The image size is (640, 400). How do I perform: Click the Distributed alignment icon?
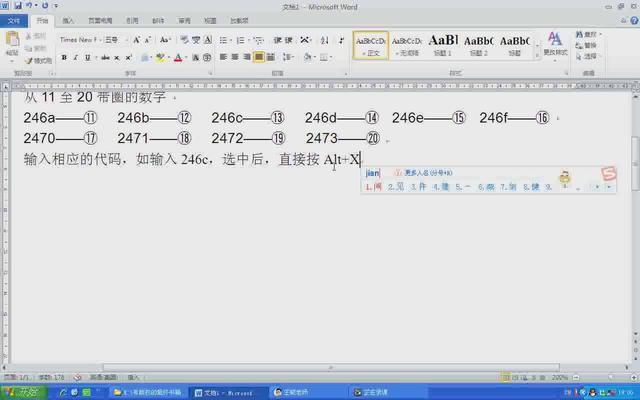click(x=271, y=57)
